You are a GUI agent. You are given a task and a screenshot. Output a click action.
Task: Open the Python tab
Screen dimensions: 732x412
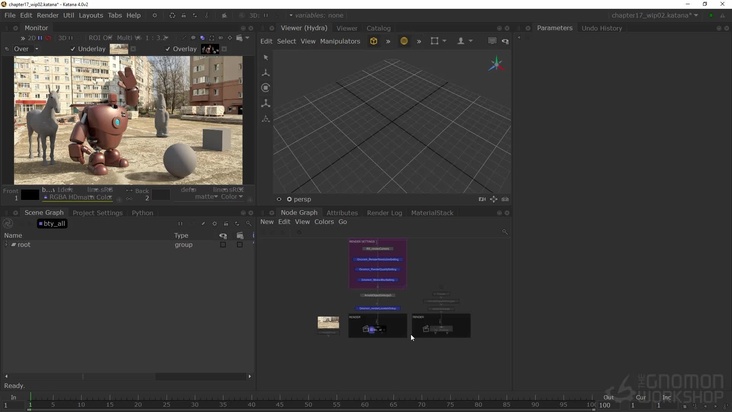(x=142, y=213)
